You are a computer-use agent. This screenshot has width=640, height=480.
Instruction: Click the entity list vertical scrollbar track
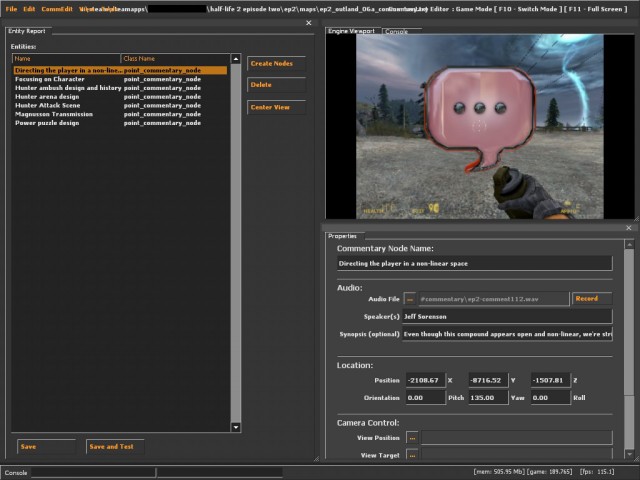click(x=236, y=243)
